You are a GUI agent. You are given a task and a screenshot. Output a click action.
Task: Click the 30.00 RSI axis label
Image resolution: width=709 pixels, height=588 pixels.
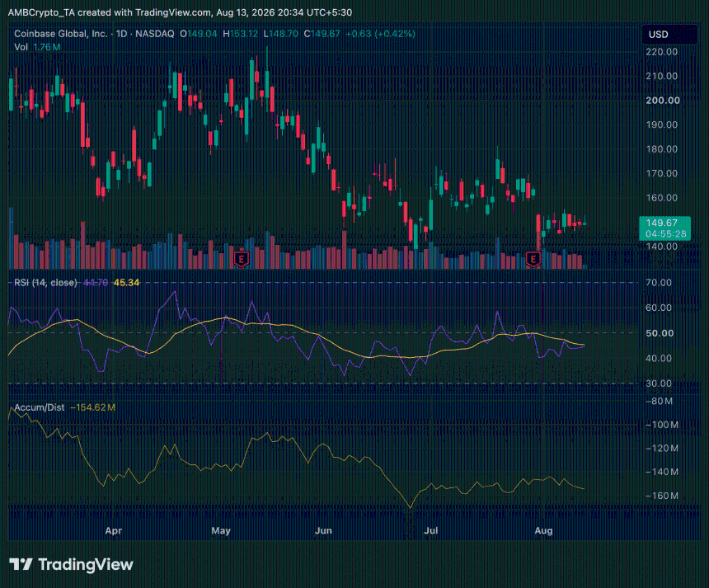(659, 383)
